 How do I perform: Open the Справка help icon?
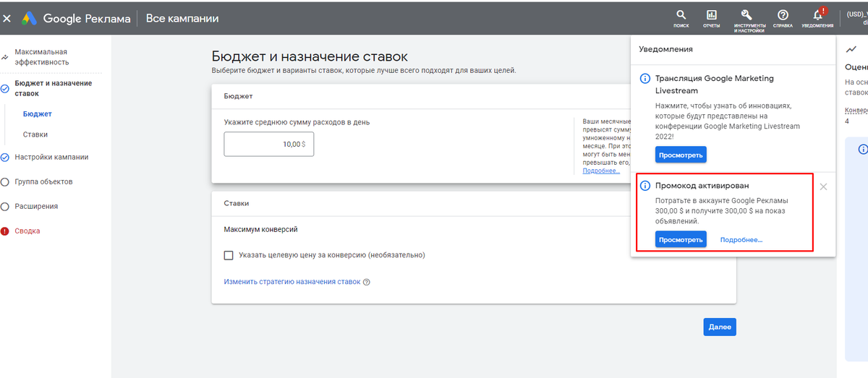click(x=783, y=18)
